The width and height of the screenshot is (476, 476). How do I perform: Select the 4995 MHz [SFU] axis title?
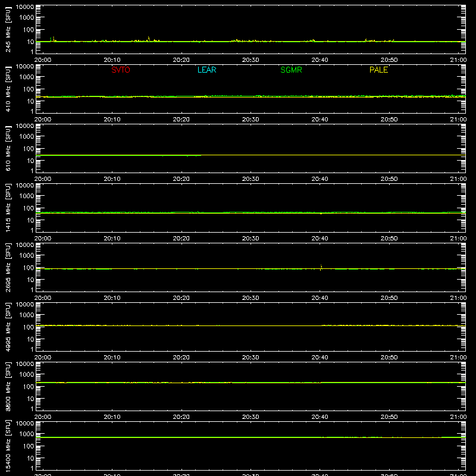[8, 327]
